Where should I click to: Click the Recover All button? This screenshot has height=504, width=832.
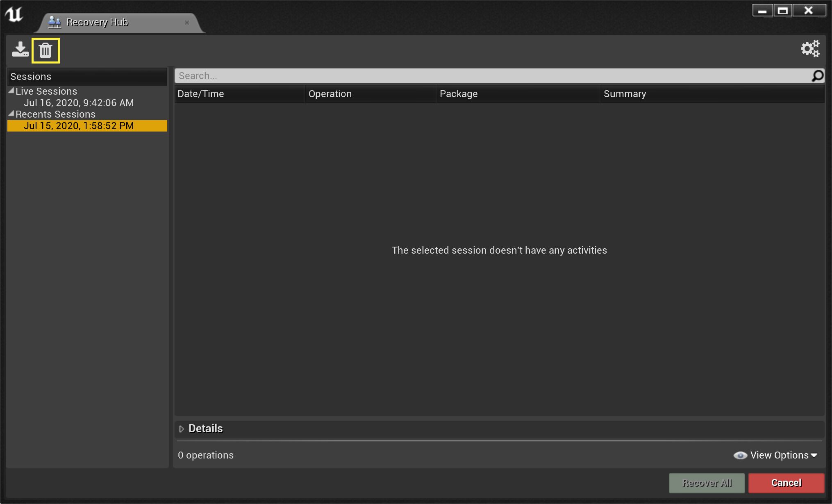[x=707, y=483]
